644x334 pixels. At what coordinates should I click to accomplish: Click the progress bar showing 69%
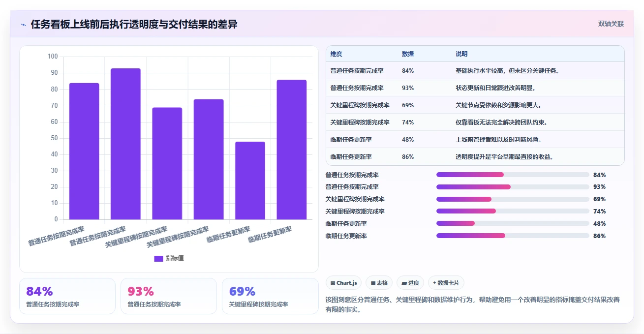tap(513, 199)
